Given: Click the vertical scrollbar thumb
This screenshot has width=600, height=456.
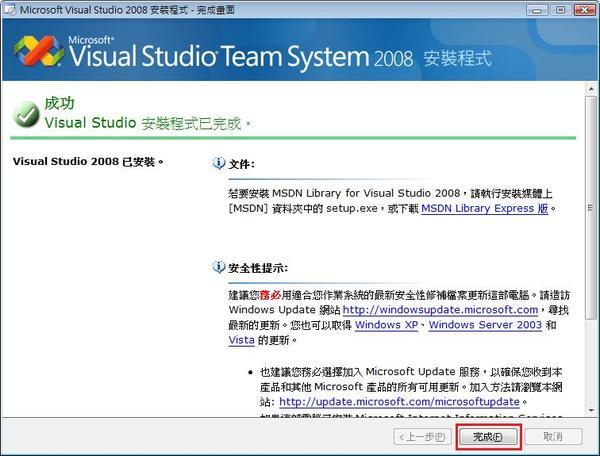Looking at the screenshot, I should coord(591,208).
